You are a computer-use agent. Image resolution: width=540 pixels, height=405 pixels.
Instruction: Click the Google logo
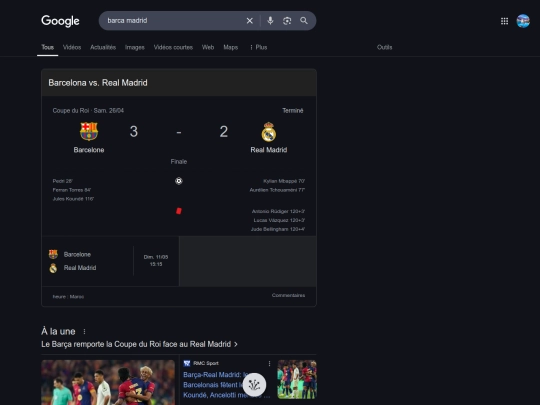pyautogui.click(x=60, y=21)
